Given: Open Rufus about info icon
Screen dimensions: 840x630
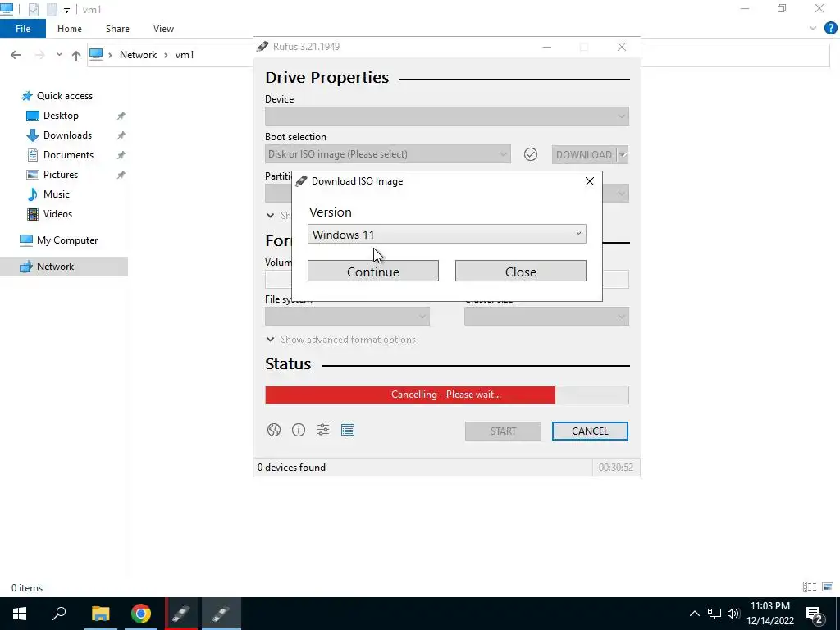Looking at the screenshot, I should click(x=299, y=430).
